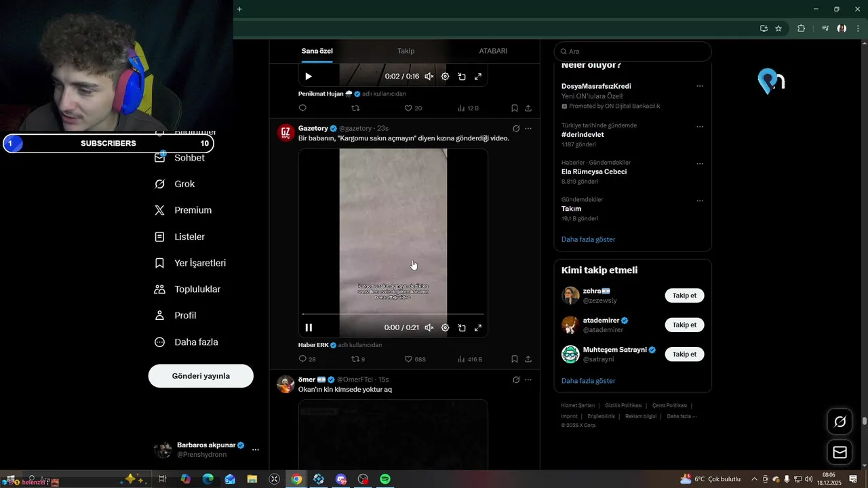Follow atademirer with Takip et
The width and height of the screenshot is (868, 488).
(684, 325)
